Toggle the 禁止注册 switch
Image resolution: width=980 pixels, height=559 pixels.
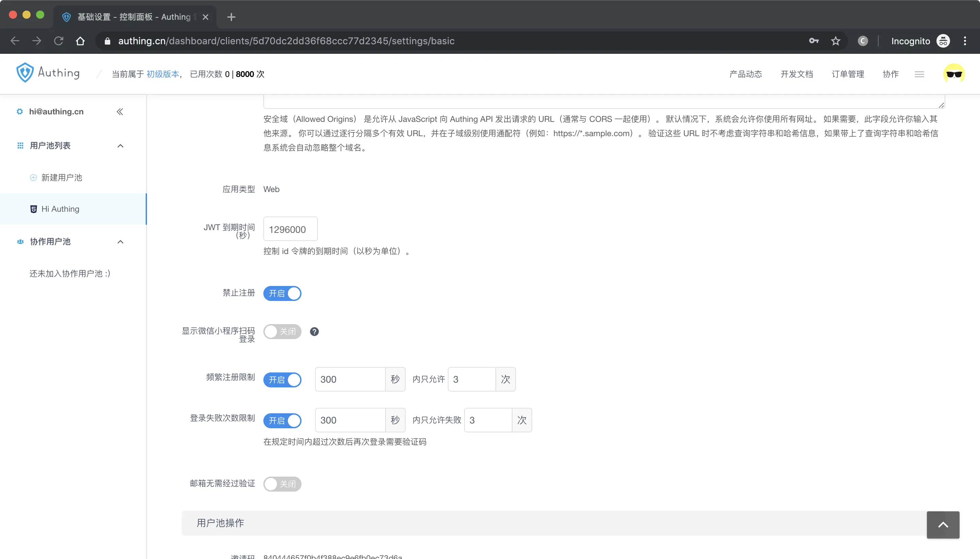coord(282,294)
